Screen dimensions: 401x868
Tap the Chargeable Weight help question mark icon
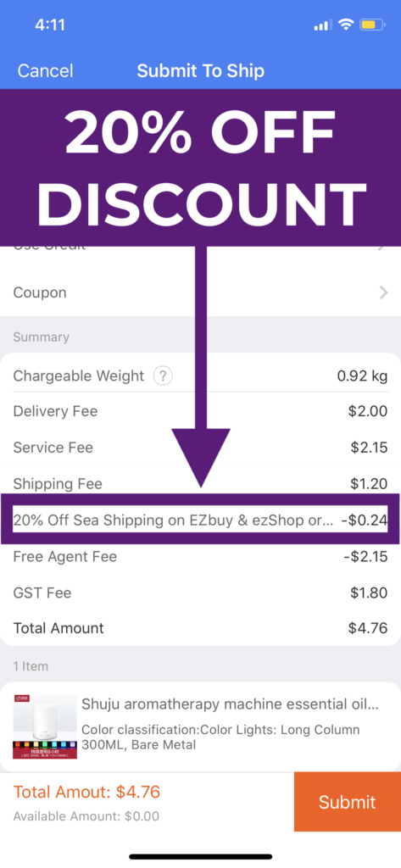[x=162, y=376]
